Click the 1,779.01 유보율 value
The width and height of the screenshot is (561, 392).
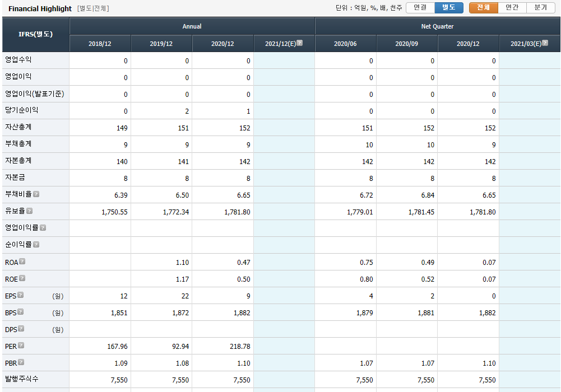(360, 212)
